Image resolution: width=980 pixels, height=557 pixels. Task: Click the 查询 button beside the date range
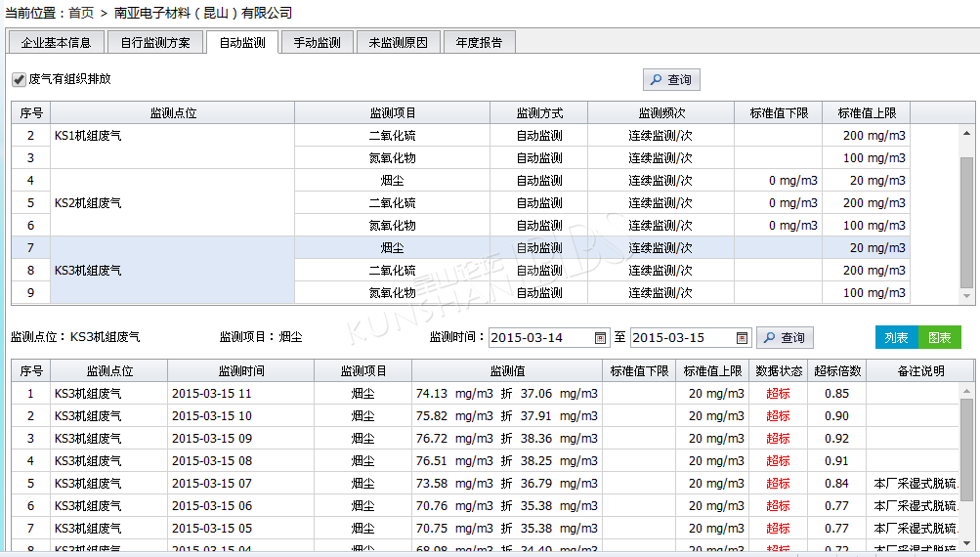tap(785, 337)
